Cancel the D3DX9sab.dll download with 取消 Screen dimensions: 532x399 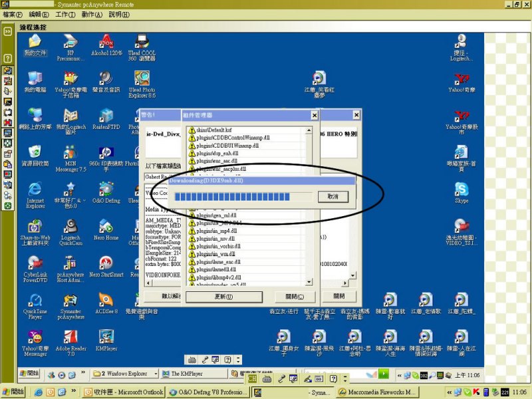pyautogui.click(x=333, y=196)
